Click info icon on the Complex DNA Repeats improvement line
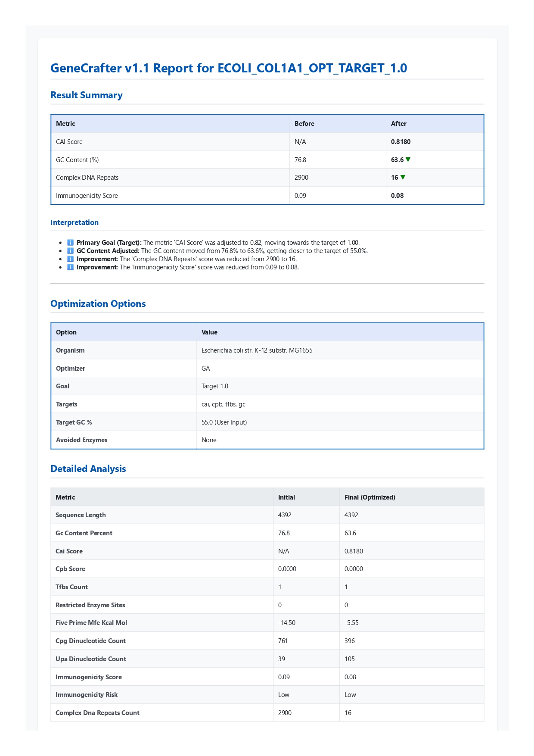This screenshot has width=534, height=756. click(x=70, y=259)
